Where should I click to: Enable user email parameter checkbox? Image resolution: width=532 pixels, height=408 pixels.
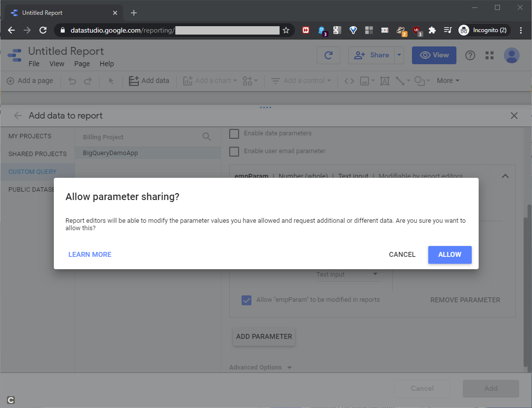pyautogui.click(x=234, y=151)
